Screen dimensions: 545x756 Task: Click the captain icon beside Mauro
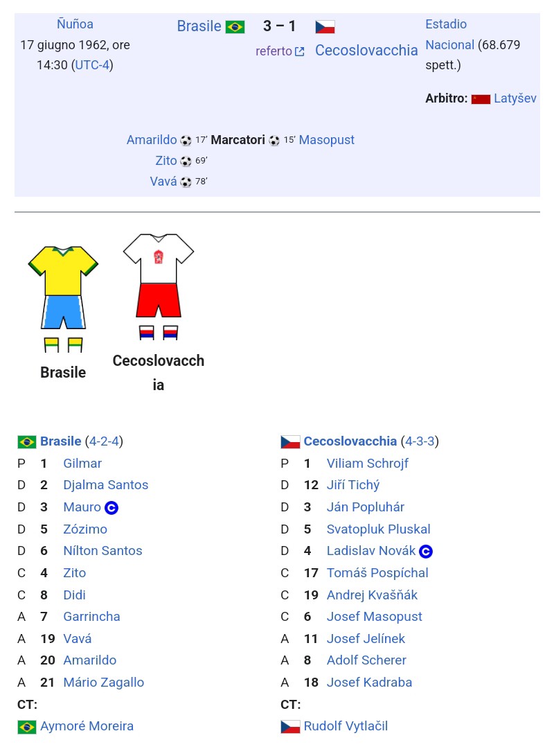point(111,508)
